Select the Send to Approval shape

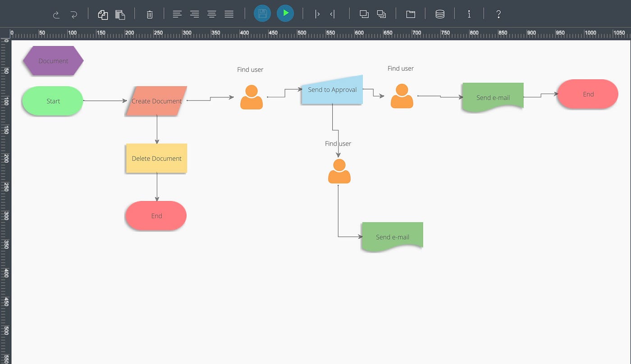point(331,90)
